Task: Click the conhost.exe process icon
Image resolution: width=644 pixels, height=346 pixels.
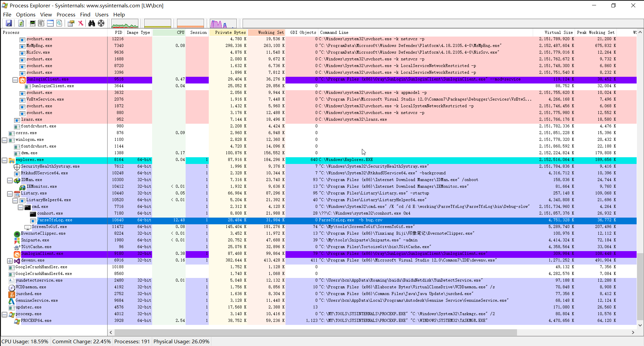Action: click(33, 214)
